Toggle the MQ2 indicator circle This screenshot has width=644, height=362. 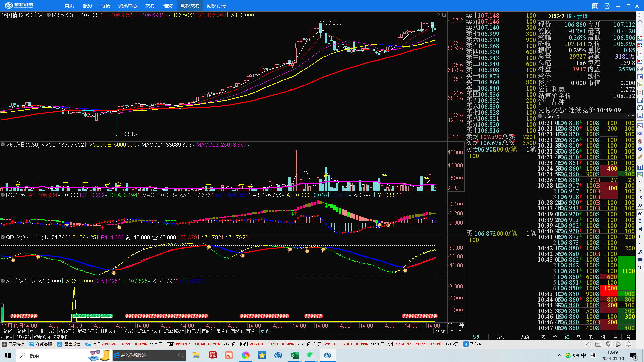[3, 195]
